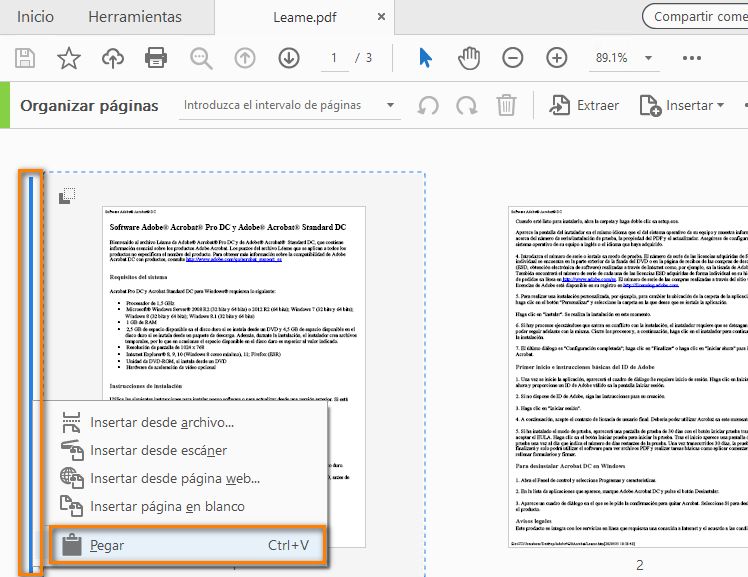Switch to the Inicio tab

click(35, 17)
